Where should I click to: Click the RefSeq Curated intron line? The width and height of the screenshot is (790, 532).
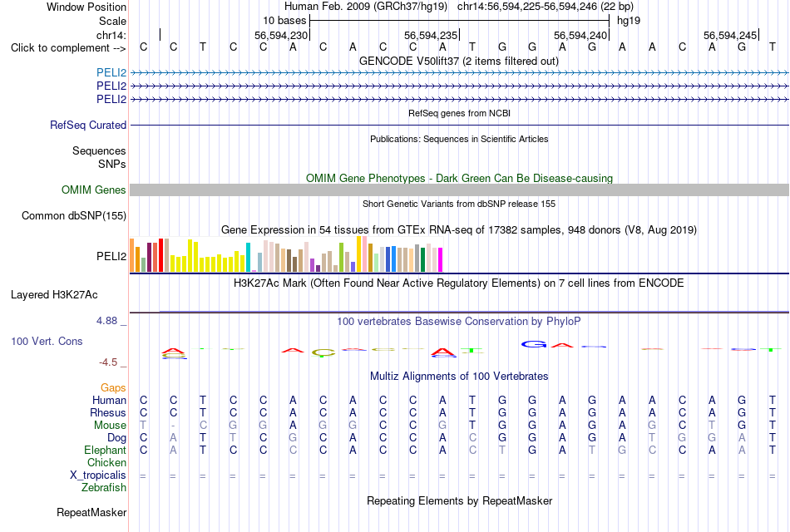pos(459,125)
